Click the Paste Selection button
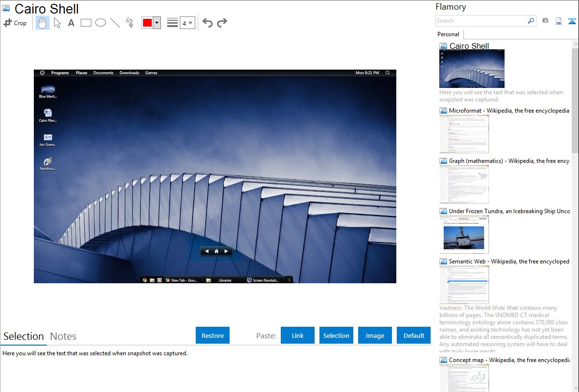Viewport: 579px width, 392px height. tap(336, 335)
